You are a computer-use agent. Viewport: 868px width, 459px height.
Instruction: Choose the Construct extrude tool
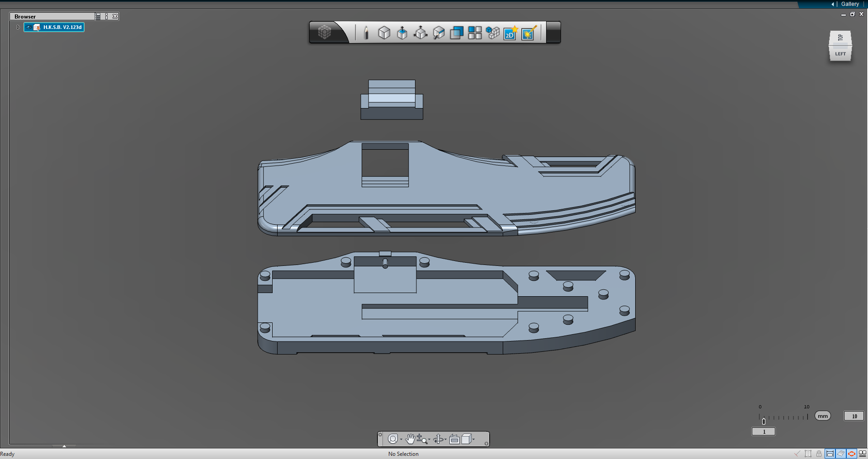(x=402, y=33)
